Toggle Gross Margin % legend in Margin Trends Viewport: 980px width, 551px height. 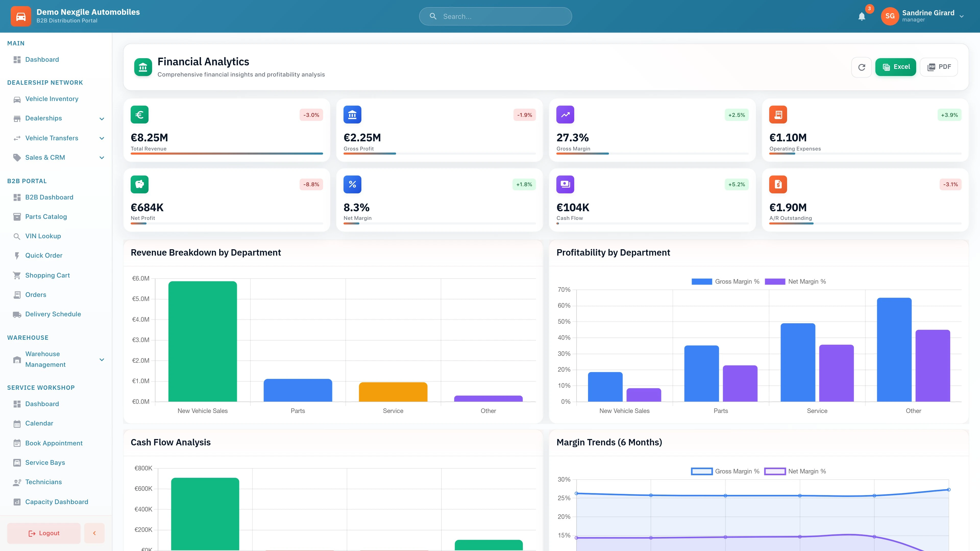(725, 471)
